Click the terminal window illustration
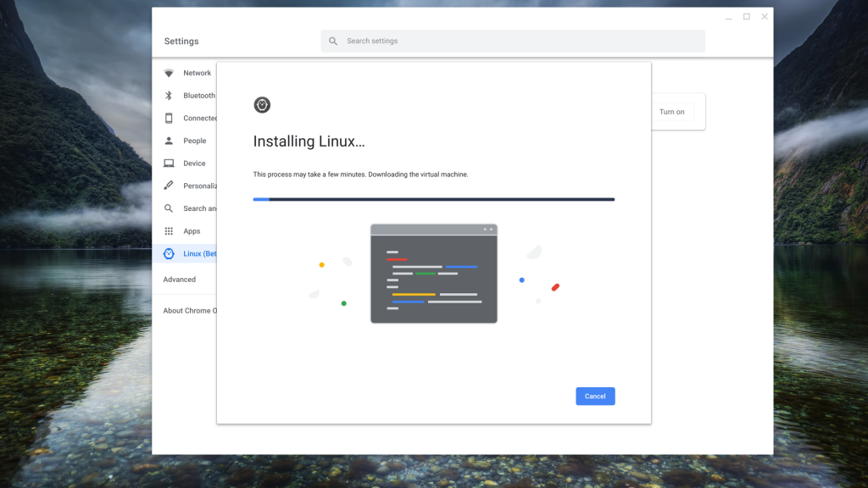The height and width of the screenshot is (488, 868). click(433, 274)
